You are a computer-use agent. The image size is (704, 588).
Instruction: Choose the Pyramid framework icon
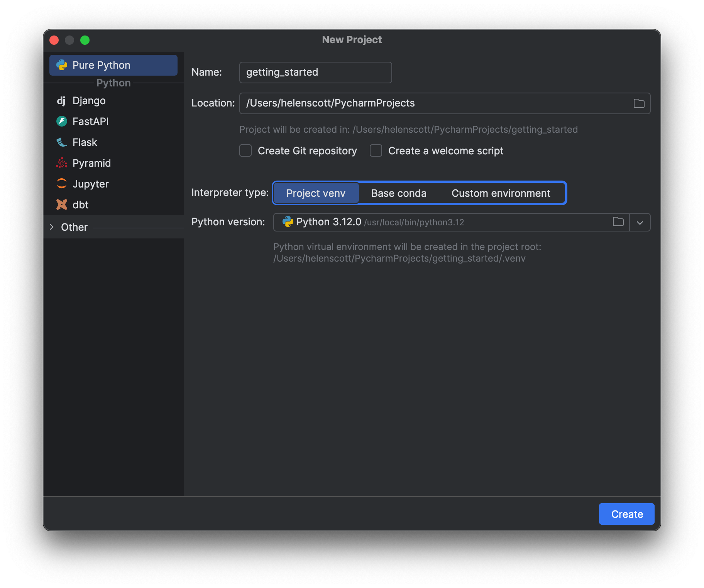[x=62, y=163]
